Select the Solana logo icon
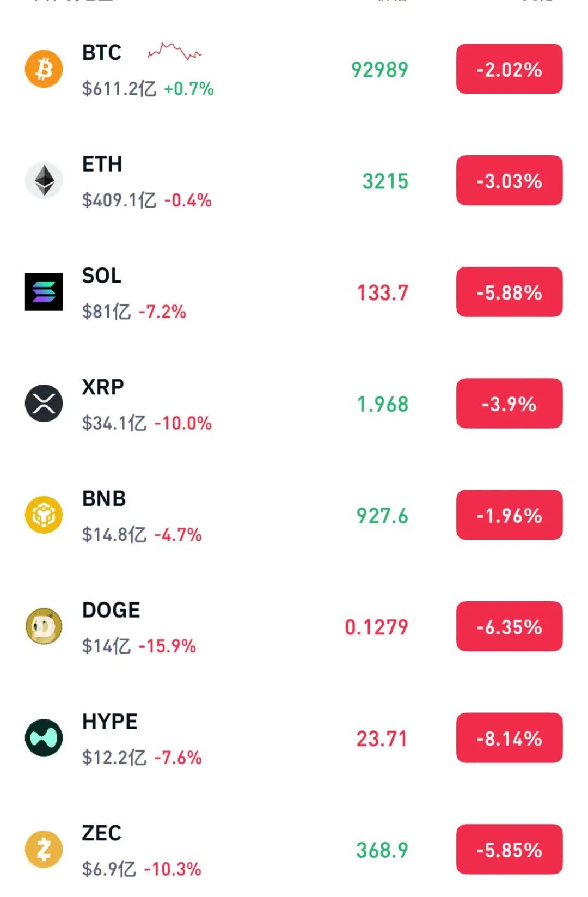The image size is (588, 897). (44, 292)
